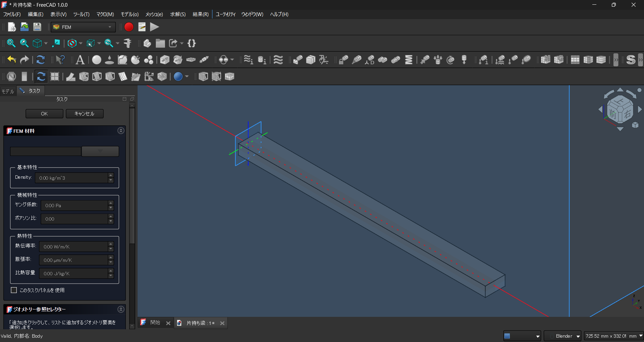Click the 膨張率 input field
This screenshot has width=644, height=342.
tap(73, 260)
